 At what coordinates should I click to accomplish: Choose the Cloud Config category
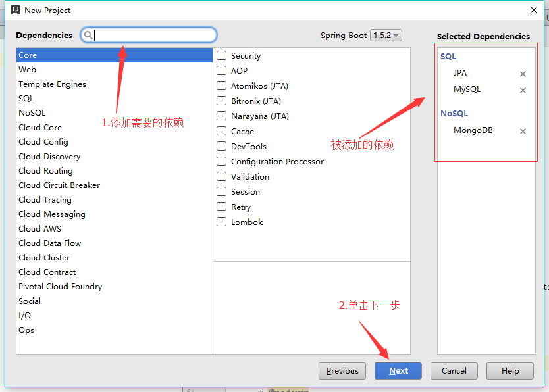(115, 141)
